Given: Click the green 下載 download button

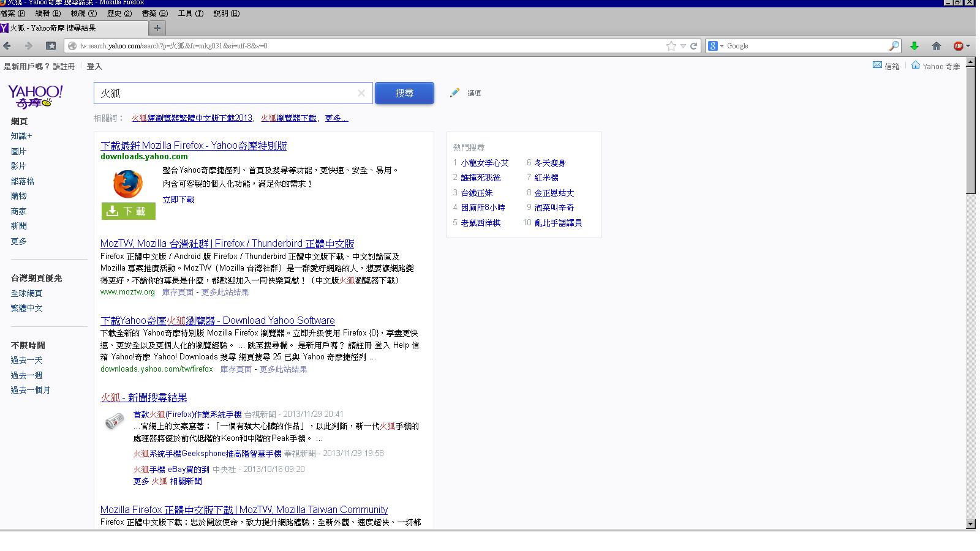Looking at the screenshot, I should [129, 211].
